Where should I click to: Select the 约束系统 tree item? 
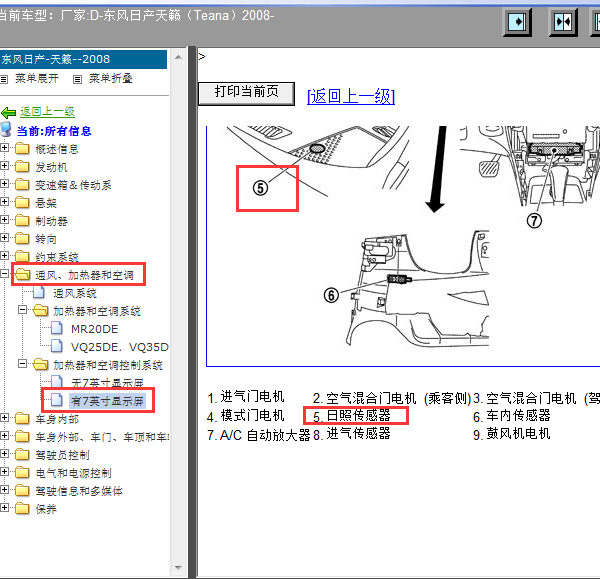(x=57, y=257)
